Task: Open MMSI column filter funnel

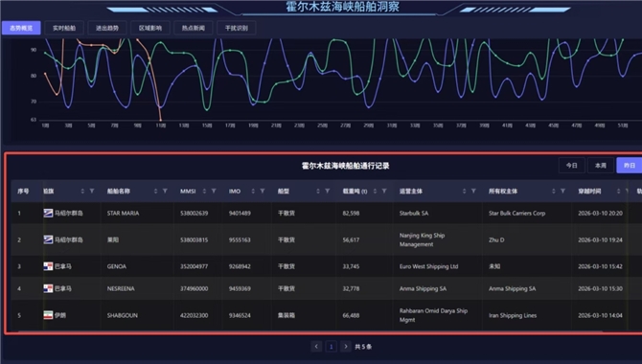Action: 214,192
